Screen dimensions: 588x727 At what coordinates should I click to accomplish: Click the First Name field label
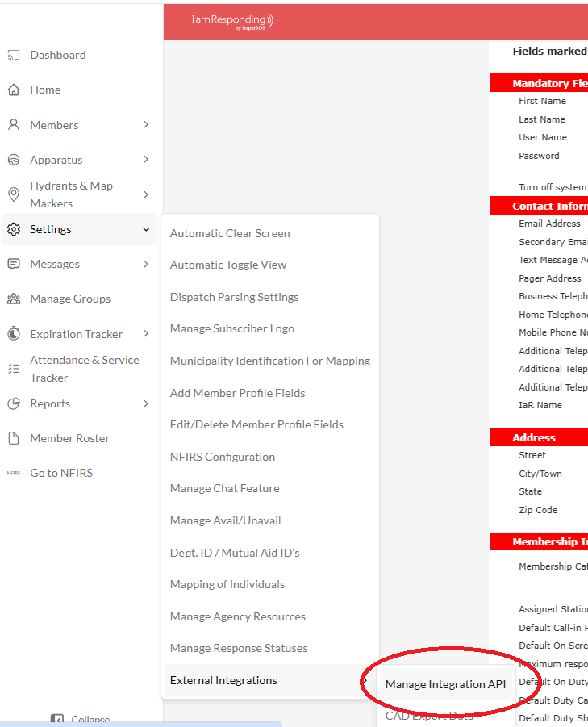point(542,101)
